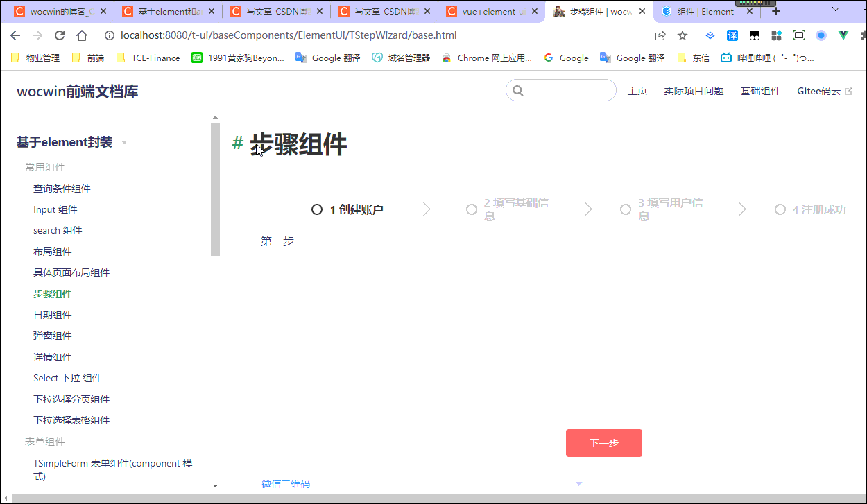Collapse the 基于element封装 sidebar dropdown
The height and width of the screenshot is (504, 867).
[123, 142]
